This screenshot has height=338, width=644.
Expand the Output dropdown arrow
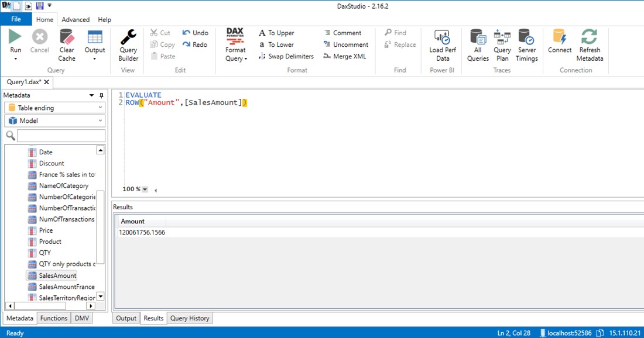point(95,58)
